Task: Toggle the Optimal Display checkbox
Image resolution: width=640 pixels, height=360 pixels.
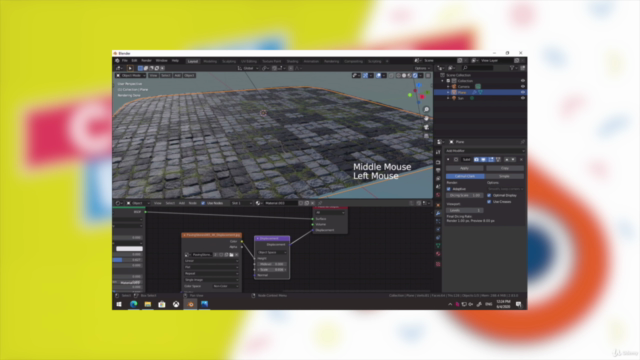Action: pos(489,195)
